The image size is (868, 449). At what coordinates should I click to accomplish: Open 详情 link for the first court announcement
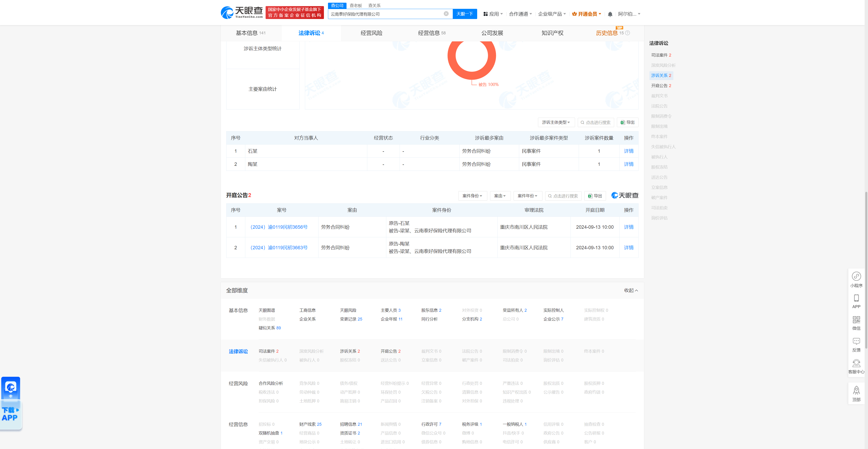pyautogui.click(x=628, y=227)
